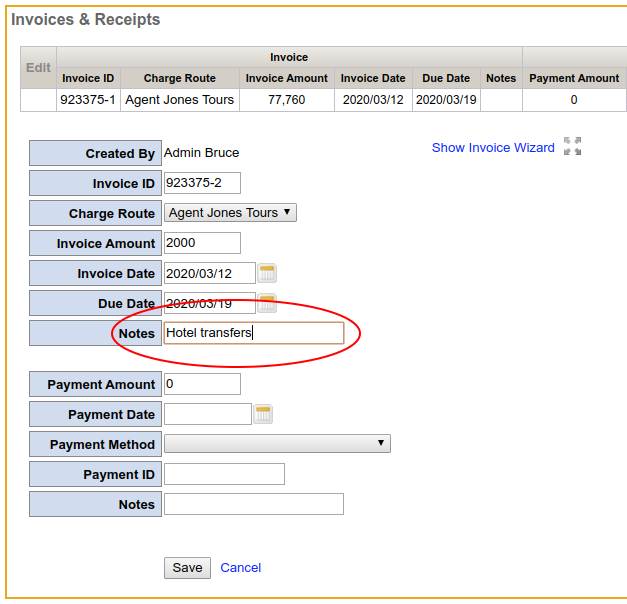The image size is (627, 604).
Task: Open the Invoice Date calendar picker
Action: pos(267,273)
